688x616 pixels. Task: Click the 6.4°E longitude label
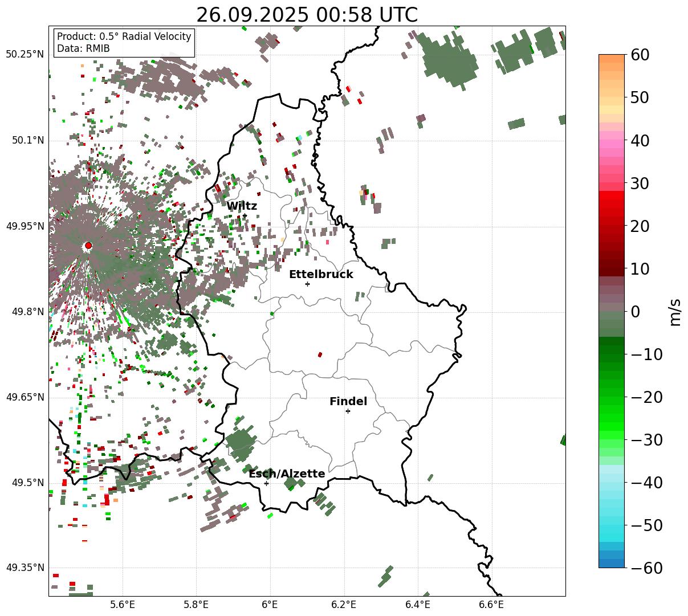tap(418, 605)
